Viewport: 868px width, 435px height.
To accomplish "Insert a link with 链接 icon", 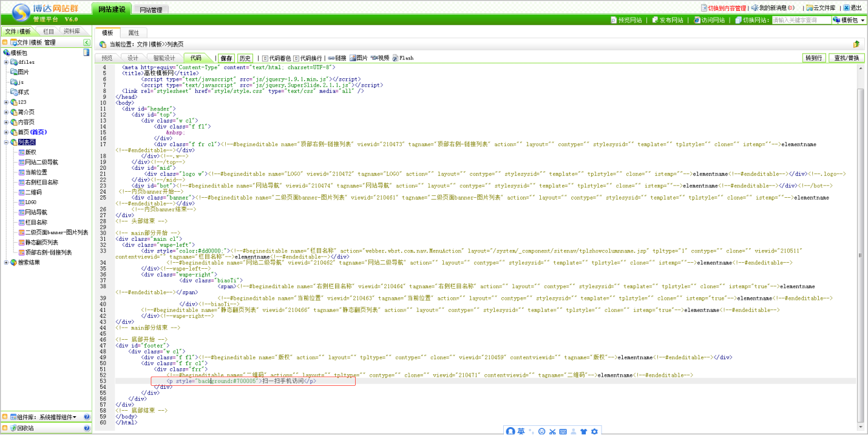I will (337, 58).
